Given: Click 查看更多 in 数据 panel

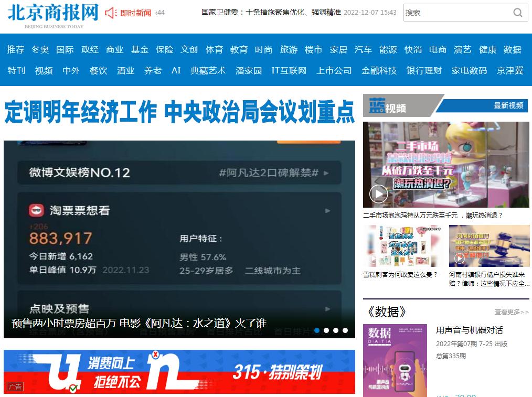Looking at the screenshot, I should coord(512,312).
